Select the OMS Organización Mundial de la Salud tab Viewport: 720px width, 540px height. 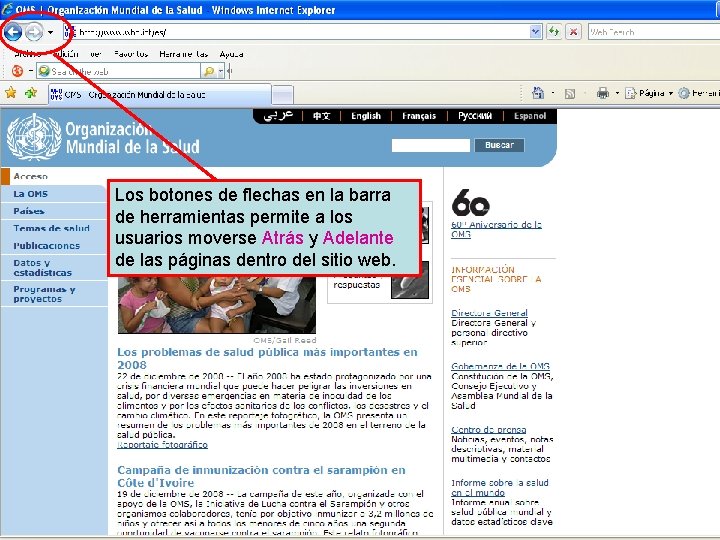coord(160,95)
